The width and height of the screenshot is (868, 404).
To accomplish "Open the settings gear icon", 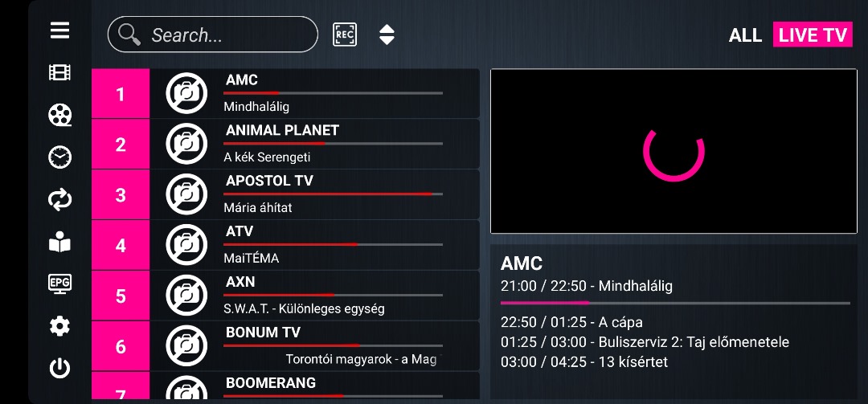I will 59,326.
